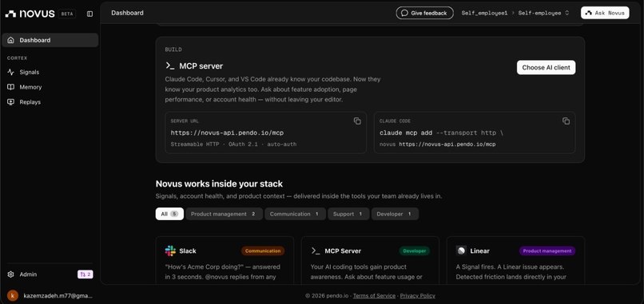Click the Slack logo on the integration card
The height and width of the screenshot is (304, 644).
[x=170, y=251]
